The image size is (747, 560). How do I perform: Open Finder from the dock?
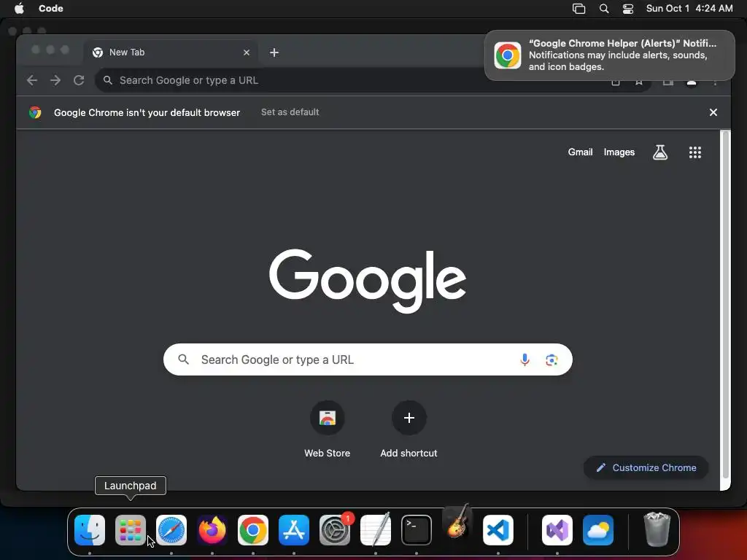(x=90, y=530)
